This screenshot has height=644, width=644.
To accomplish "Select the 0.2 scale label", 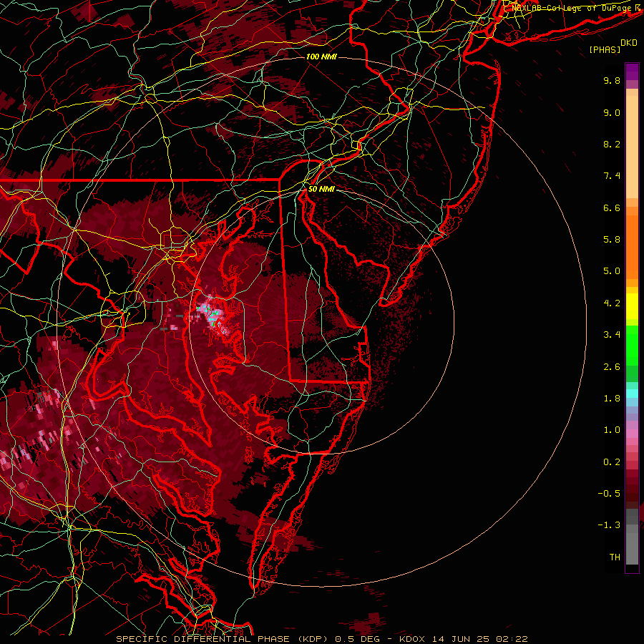I will (x=612, y=462).
